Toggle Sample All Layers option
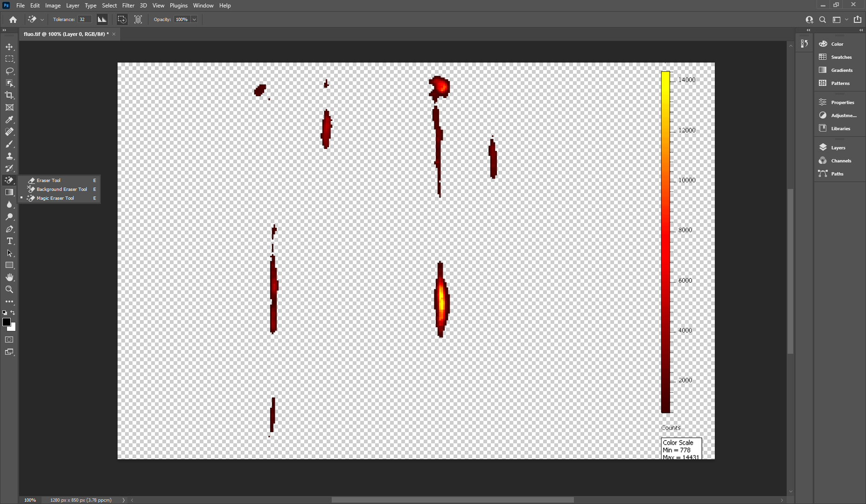 138,20
